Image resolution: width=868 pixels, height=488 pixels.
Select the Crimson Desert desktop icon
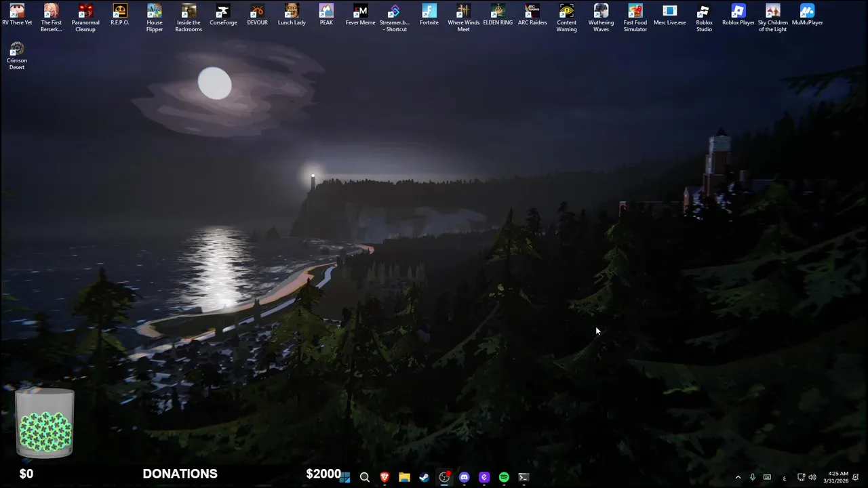[x=17, y=56]
